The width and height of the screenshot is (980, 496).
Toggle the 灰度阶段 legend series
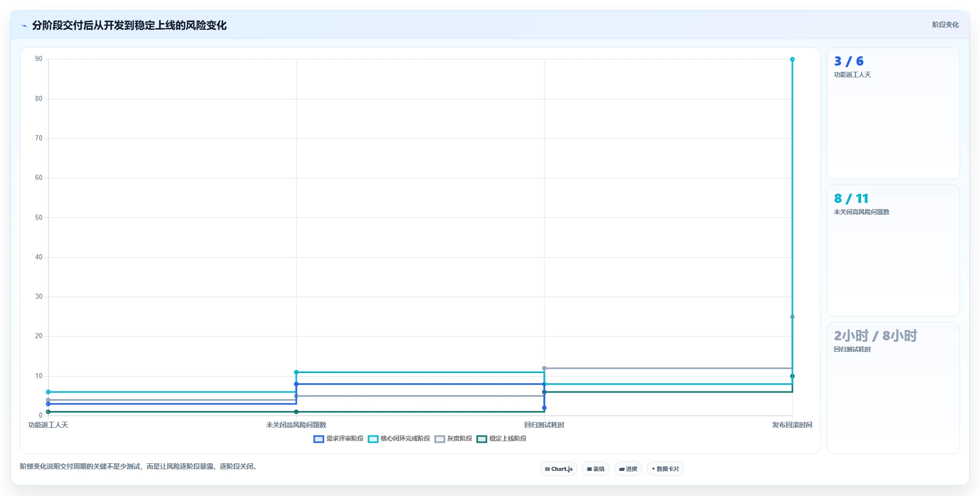point(453,439)
